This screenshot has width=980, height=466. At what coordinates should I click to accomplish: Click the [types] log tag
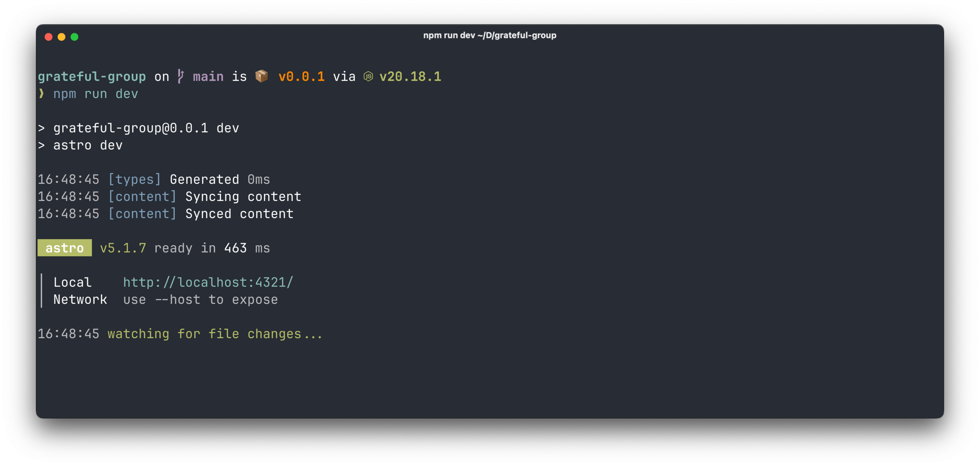[x=134, y=180]
